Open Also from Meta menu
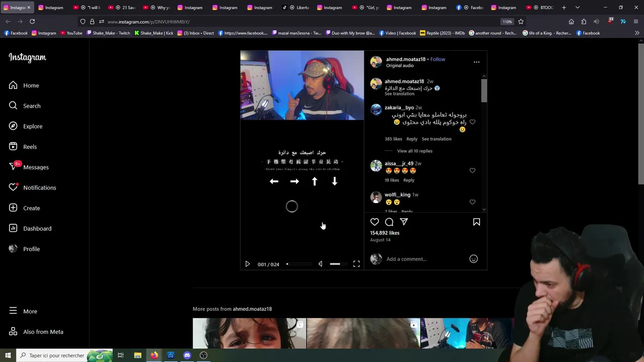Image resolution: width=644 pixels, height=362 pixels. point(36,332)
